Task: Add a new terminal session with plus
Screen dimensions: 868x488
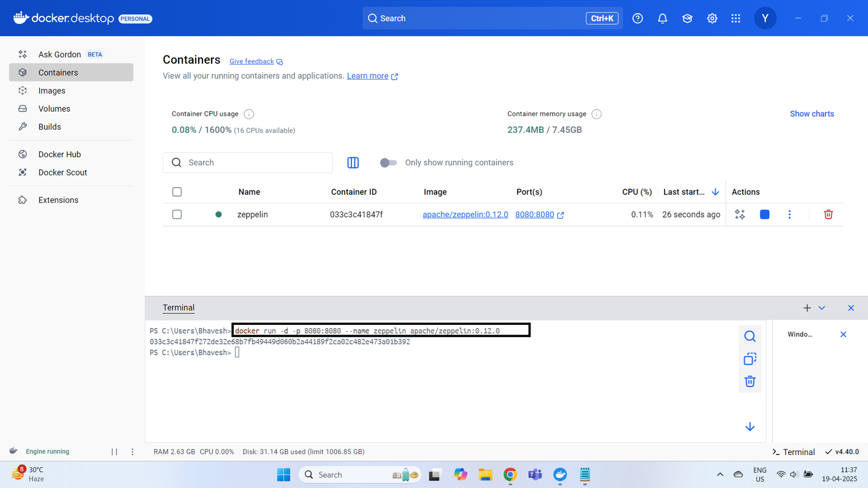Action: click(x=807, y=308)
